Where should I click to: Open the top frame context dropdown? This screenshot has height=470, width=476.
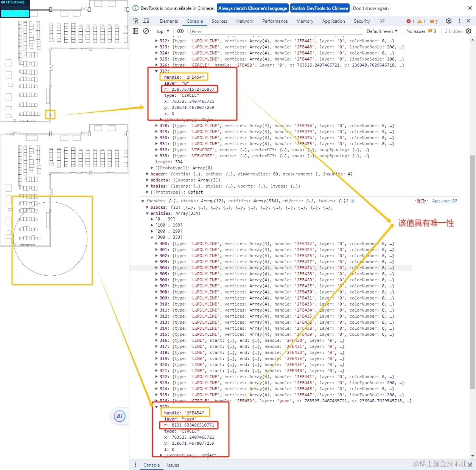pos(162,31)
